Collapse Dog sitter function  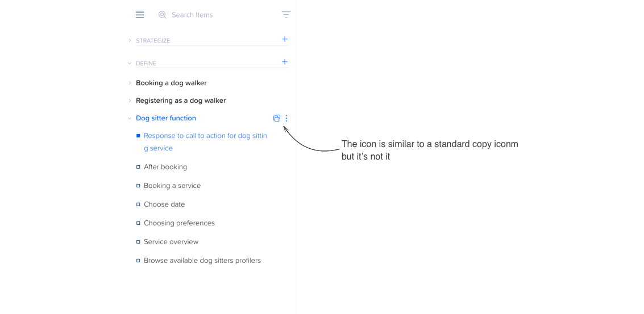pos(130,118)
